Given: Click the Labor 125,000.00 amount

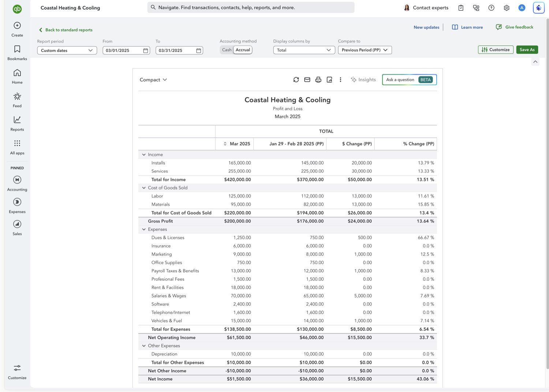Looking at the screenshot, I should (x=239, y=196).
